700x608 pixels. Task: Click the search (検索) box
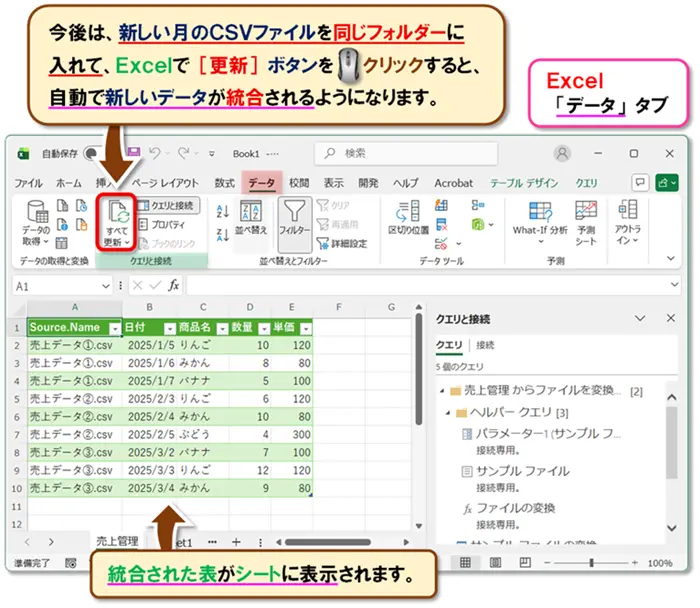click(x=406, y=154)
